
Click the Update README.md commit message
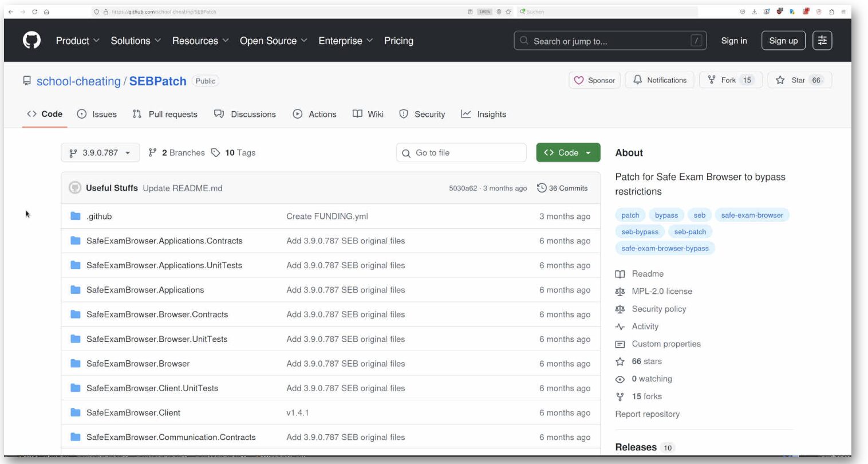tap(183, 188)
